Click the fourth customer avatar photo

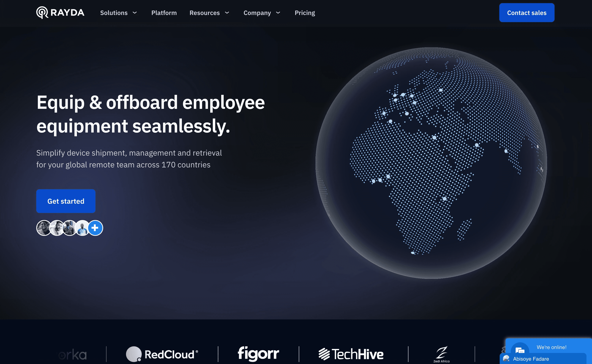pyautogui.click(x=82, y=228)
